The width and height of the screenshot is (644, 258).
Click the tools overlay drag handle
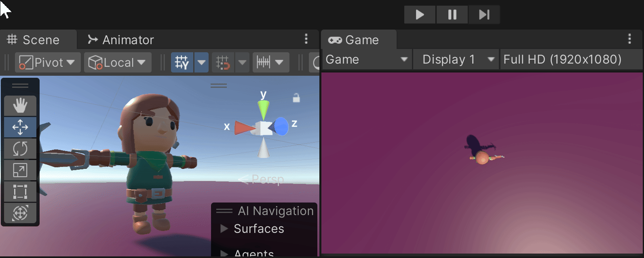[x=20, y=86]
